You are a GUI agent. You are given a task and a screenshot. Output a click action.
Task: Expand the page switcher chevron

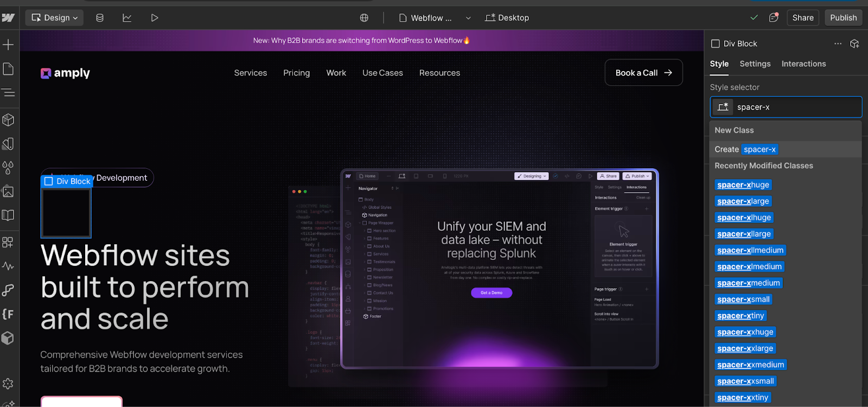[468, 18]
